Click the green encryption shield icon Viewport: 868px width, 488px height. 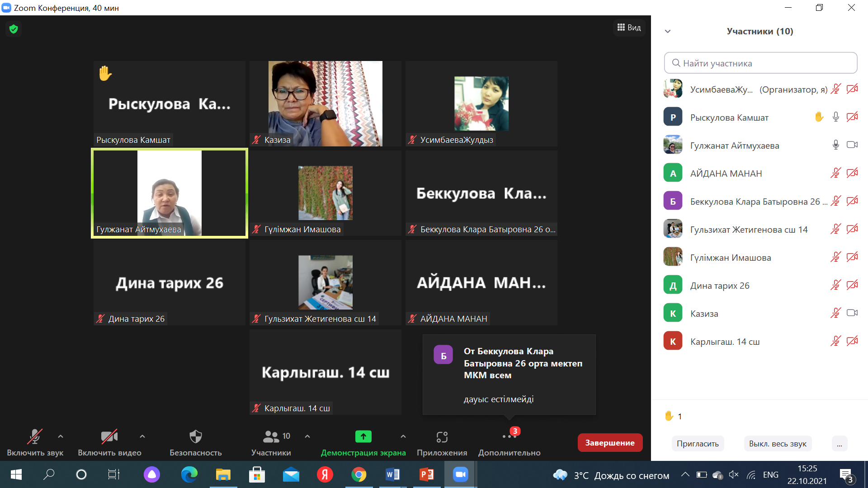pos(14,29)
